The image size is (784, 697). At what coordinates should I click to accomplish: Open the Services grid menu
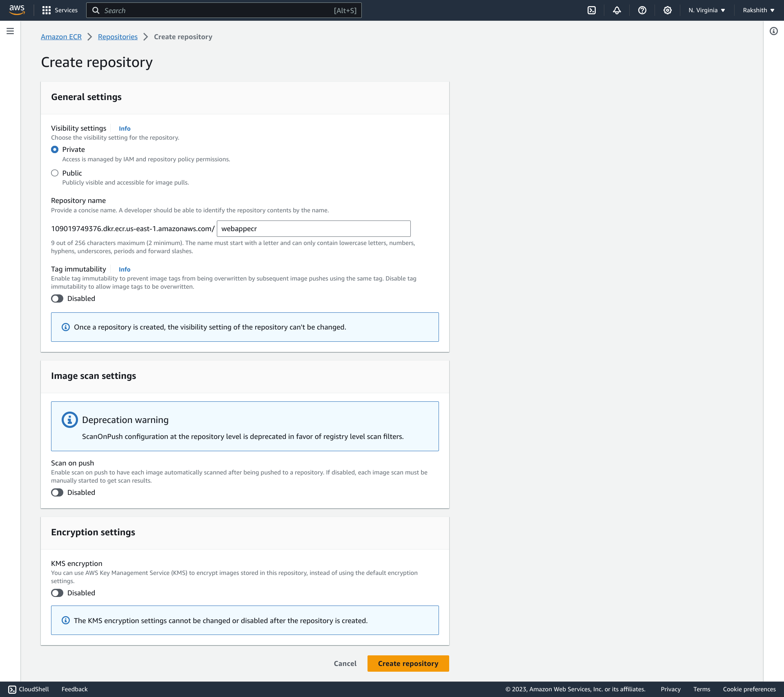click(x=60, y=10)
